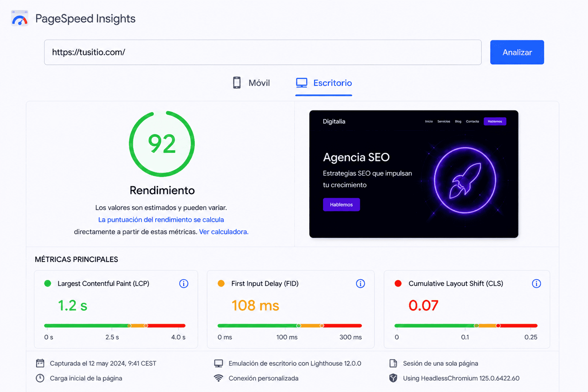Click the 'Carga inicial de la página' text
The height and width of the screenshot is (392, 588).
(86, 378)
